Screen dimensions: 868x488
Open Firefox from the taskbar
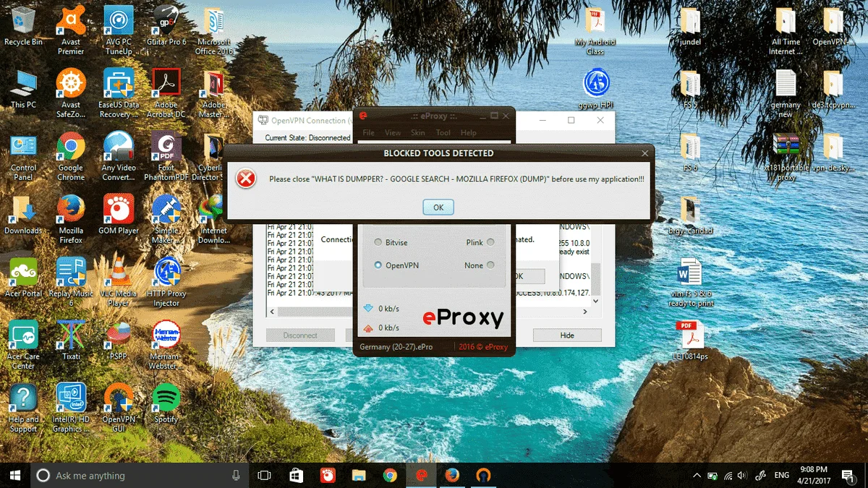(x=452, y=475)
